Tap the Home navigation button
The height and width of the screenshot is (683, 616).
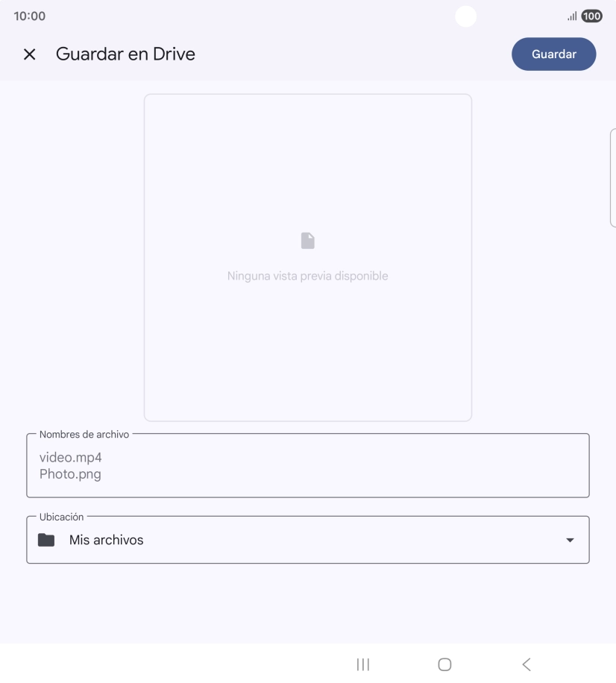[x=444, y=664]
